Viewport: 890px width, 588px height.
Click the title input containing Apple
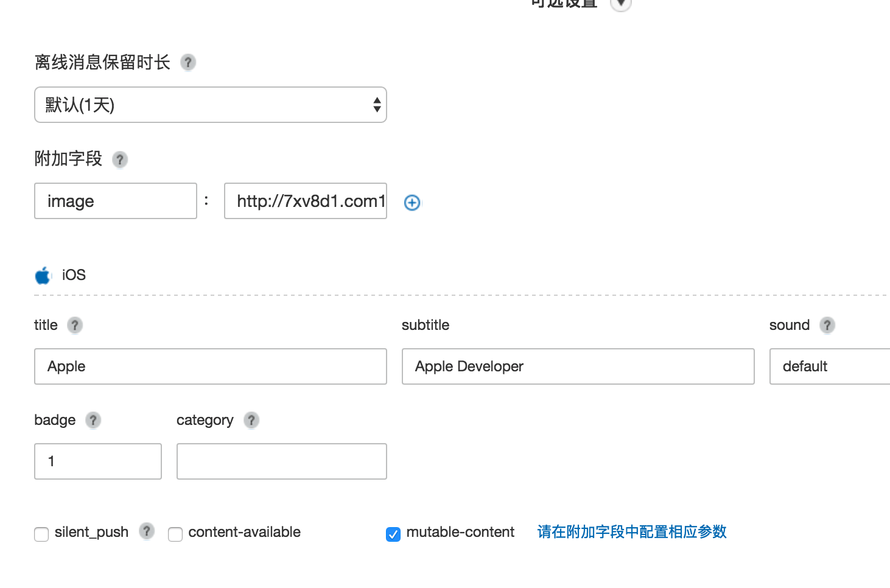[211, 366]
